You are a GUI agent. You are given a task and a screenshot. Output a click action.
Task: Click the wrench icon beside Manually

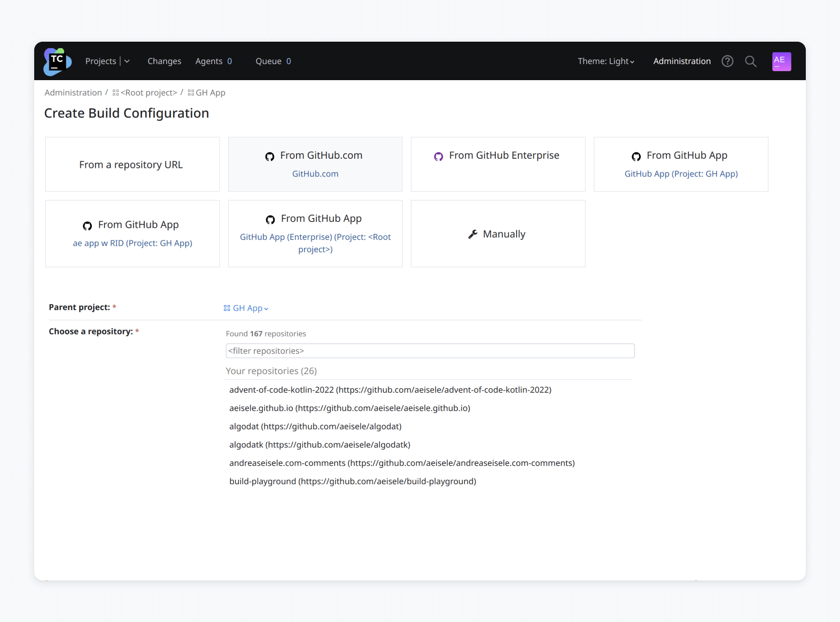click(x=473, y=234)
